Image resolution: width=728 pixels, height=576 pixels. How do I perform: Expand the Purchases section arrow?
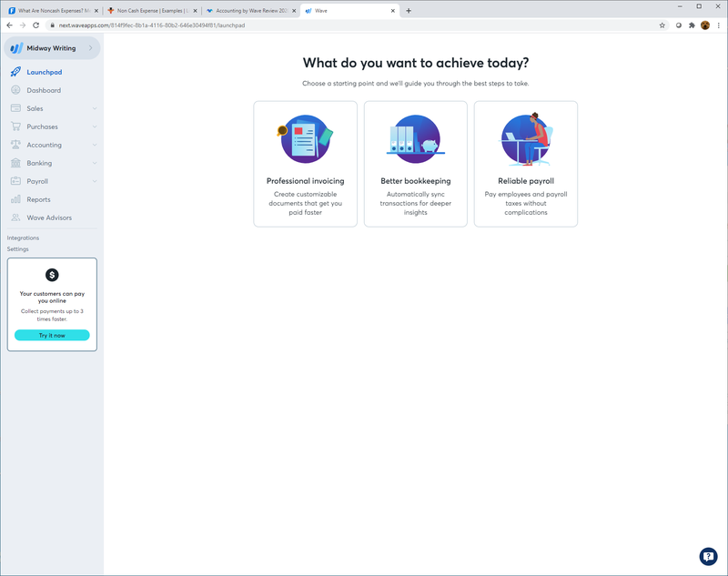[95, 126]
